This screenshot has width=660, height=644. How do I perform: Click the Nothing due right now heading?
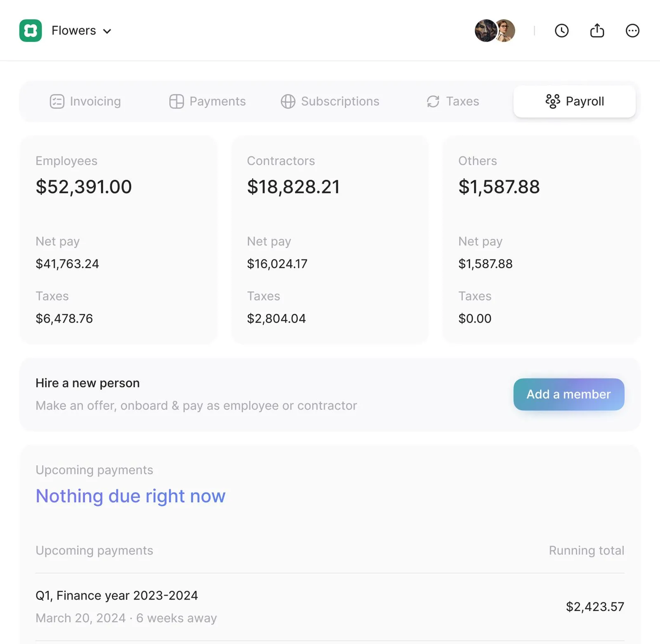[130, 496]
